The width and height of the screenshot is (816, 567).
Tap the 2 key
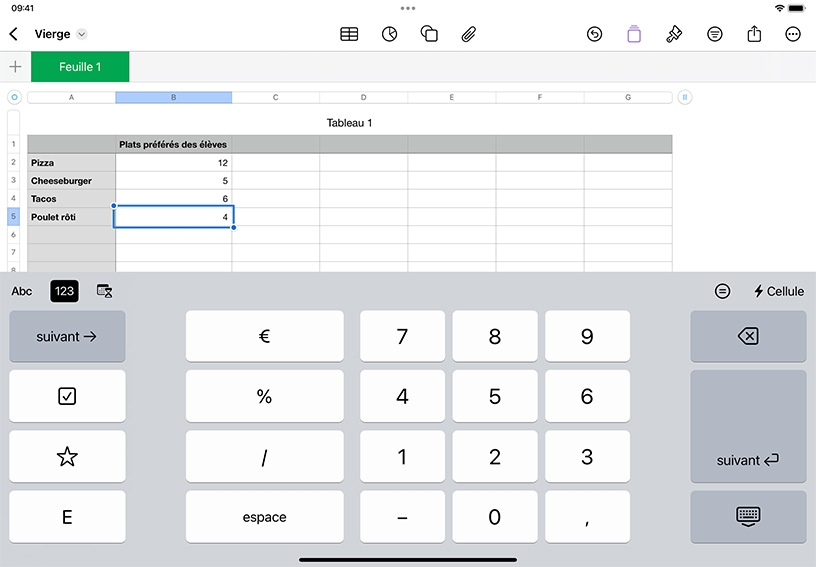(x=495, y=457)
